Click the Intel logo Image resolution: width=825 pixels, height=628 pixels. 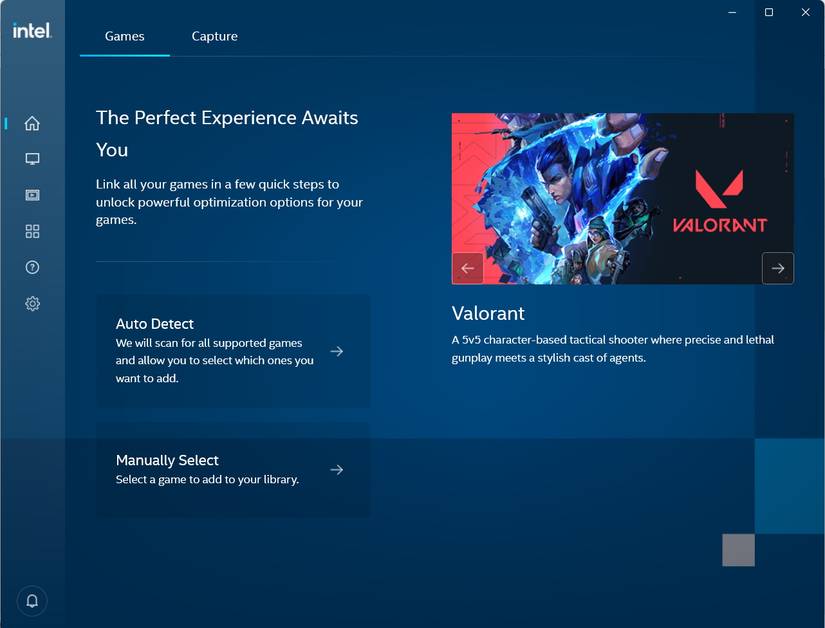click(x=31, y=31)
